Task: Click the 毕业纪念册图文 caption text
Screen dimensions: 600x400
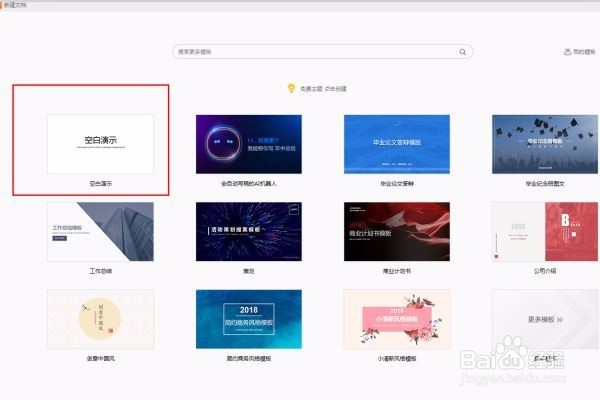Action: click(545, 184)
